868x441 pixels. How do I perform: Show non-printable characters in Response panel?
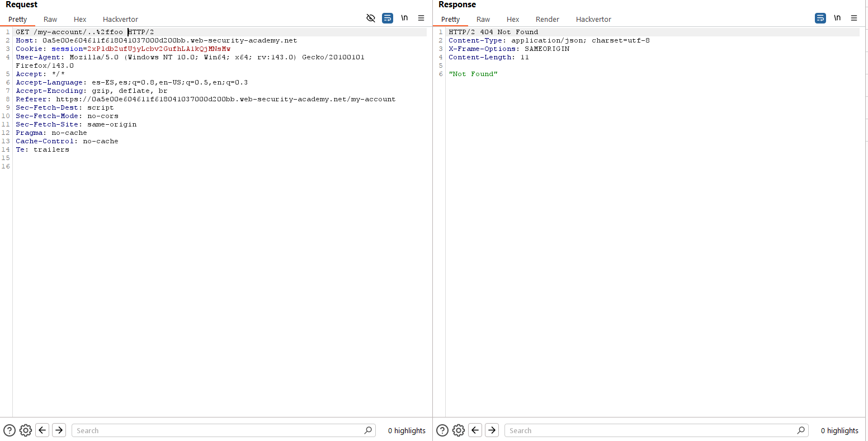[x=837, y=18]
